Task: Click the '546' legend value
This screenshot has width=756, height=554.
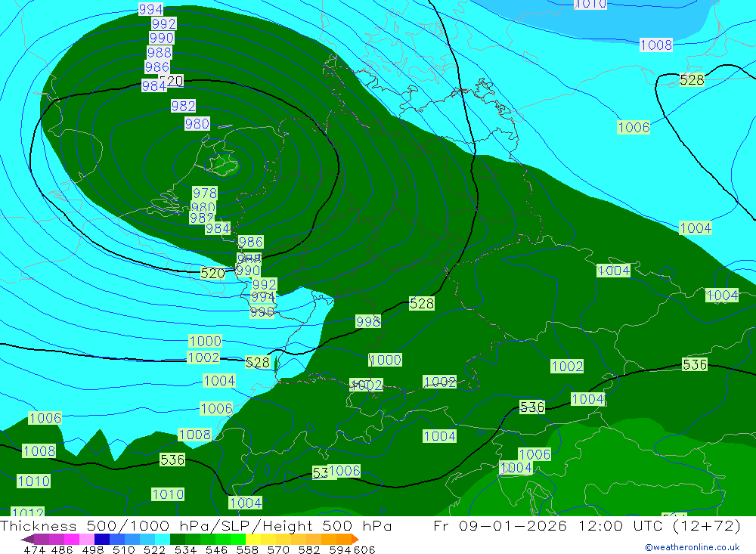Action: point(216,549)
